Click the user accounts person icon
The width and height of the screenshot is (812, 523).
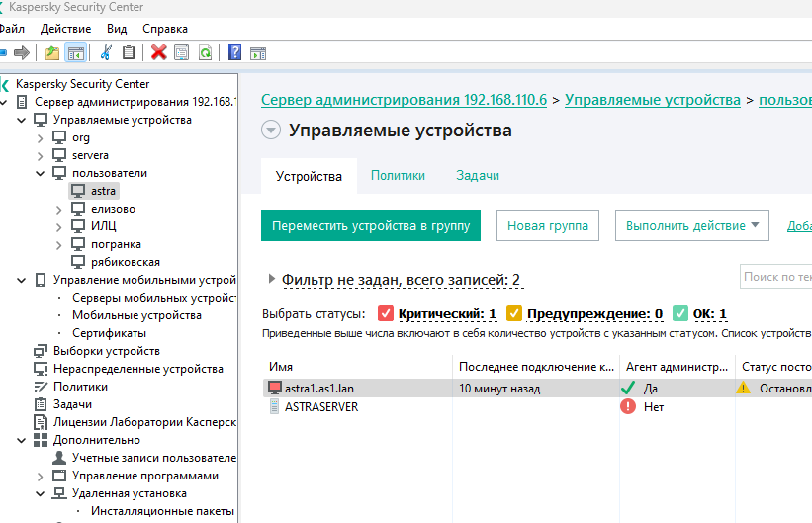point(59,458)
